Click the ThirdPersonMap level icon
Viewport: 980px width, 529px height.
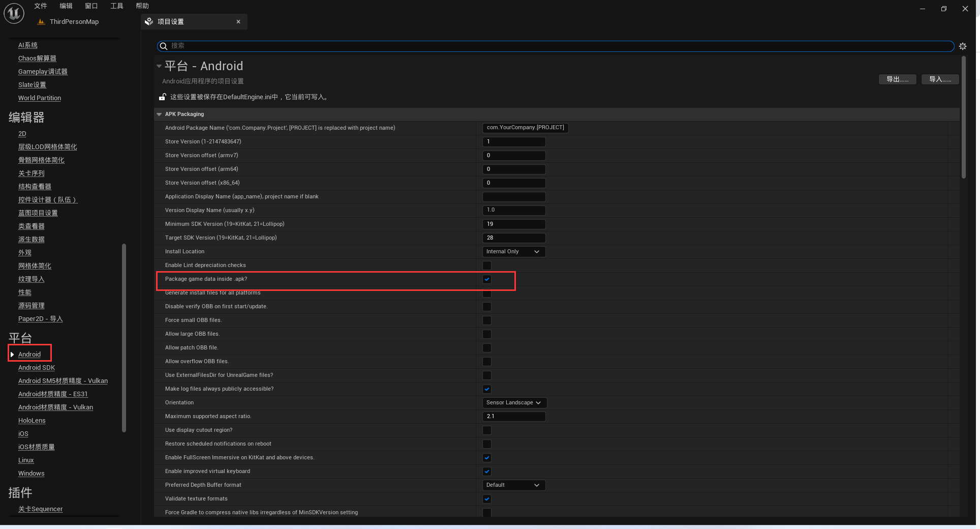(41, 22)
